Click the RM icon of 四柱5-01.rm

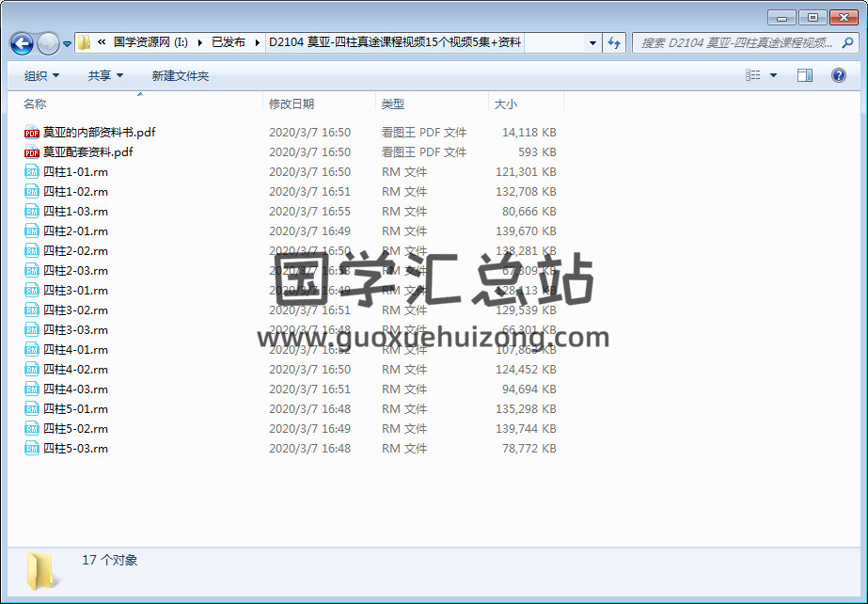point(32,409)
